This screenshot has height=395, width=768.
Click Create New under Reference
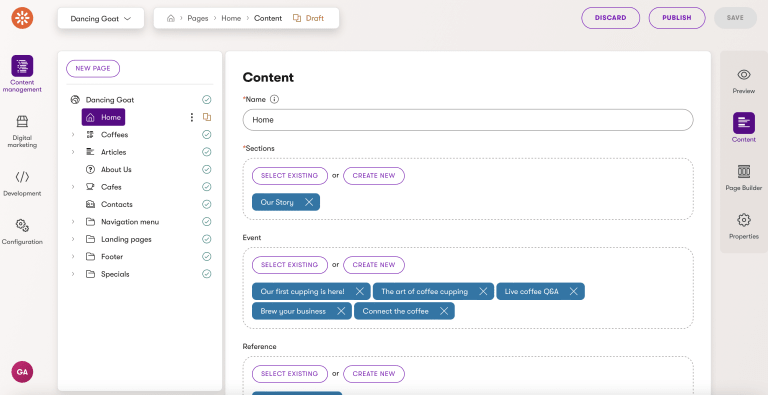click(374, 374)
